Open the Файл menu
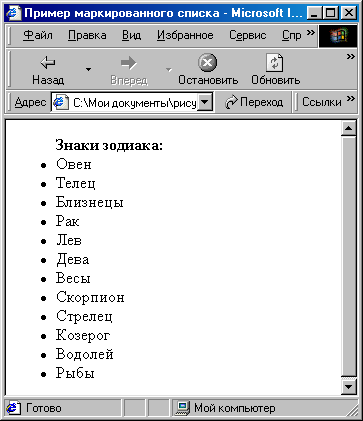363x421 pixels. tap(38, 35)
